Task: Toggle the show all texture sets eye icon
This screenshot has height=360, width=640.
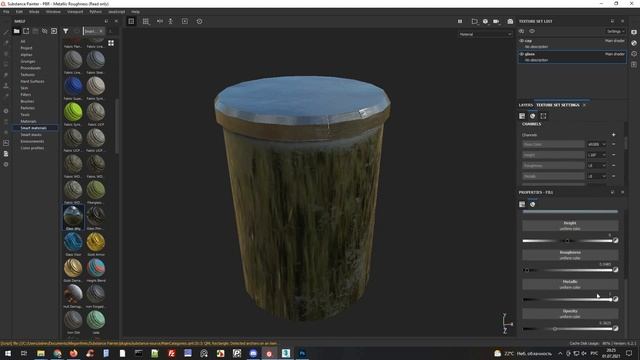Action: tap(532, 31)
